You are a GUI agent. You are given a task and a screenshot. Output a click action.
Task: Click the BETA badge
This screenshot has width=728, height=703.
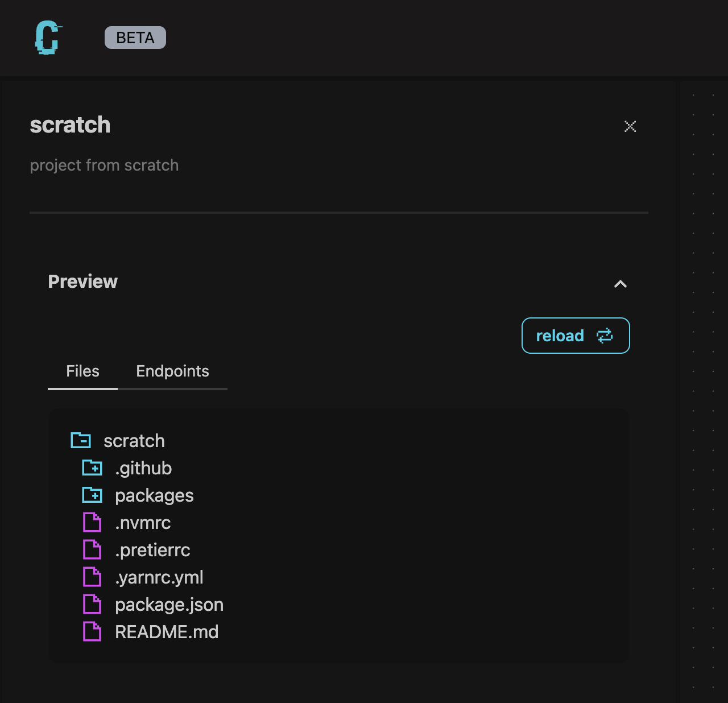click(x=135, y=38)
